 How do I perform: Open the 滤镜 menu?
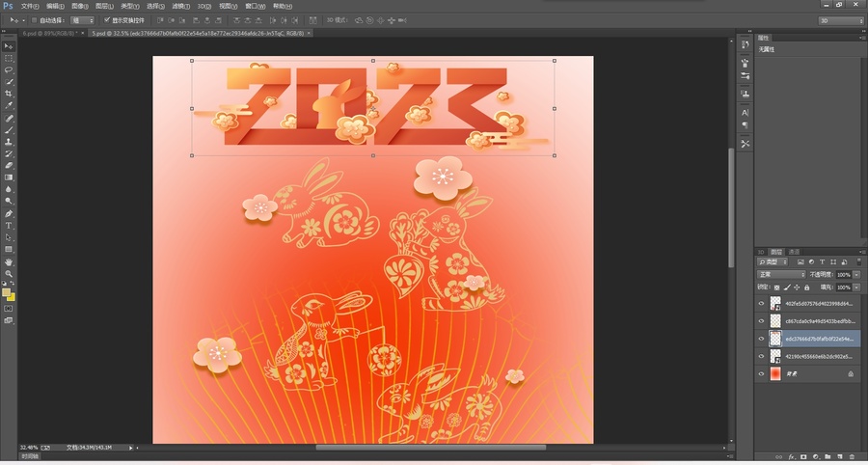[x=180, y=6]
